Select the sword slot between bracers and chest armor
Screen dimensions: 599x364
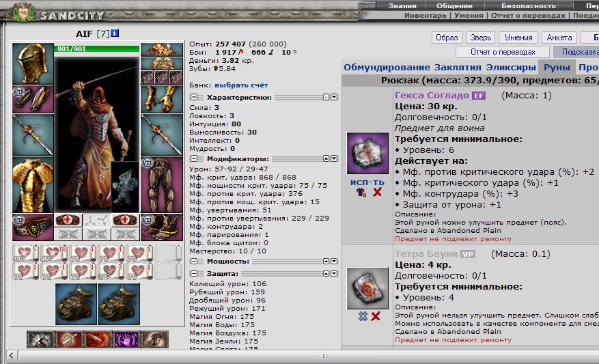coord(33,135)
